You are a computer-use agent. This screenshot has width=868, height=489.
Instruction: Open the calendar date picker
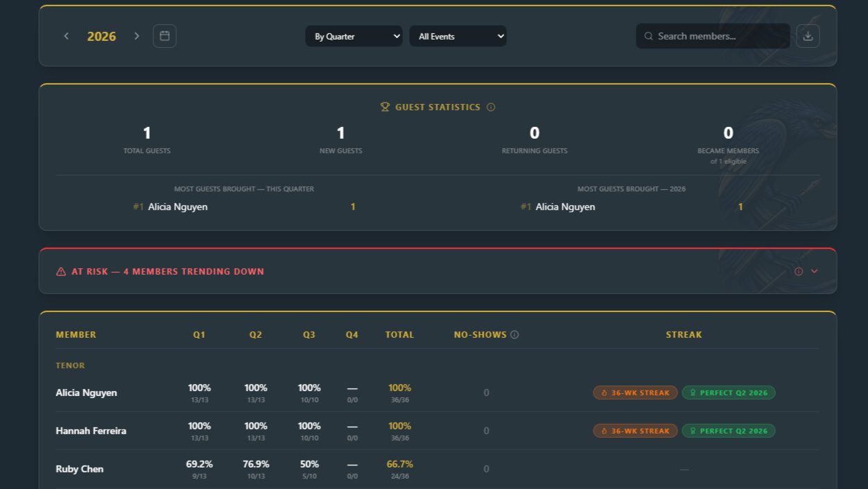click(x=164, y=36)
